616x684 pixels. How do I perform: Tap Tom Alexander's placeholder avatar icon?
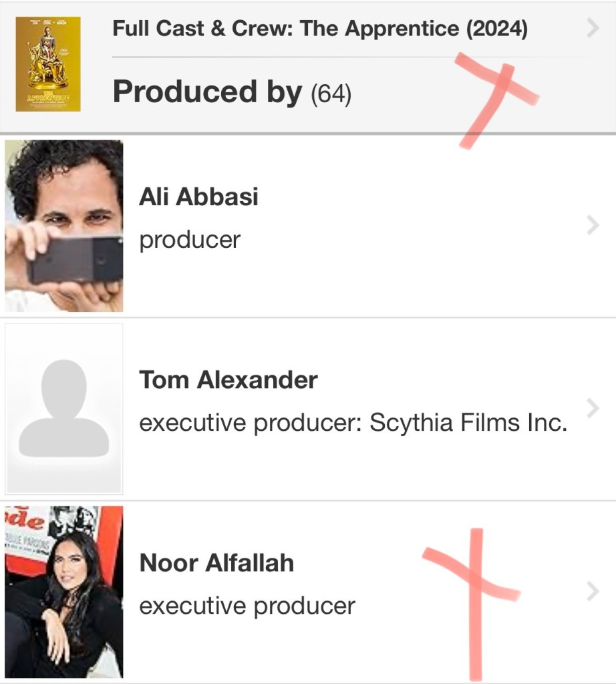(x=64, y=407)
